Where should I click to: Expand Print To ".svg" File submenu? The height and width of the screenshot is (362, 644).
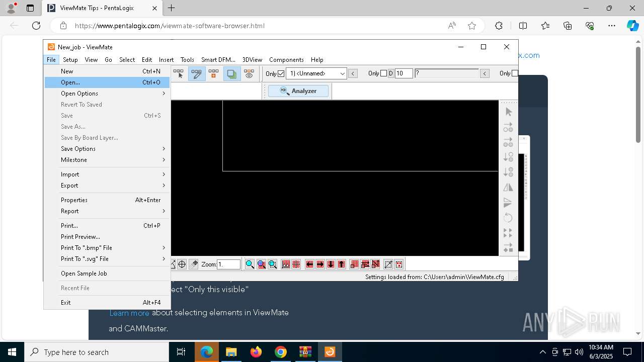107,259
